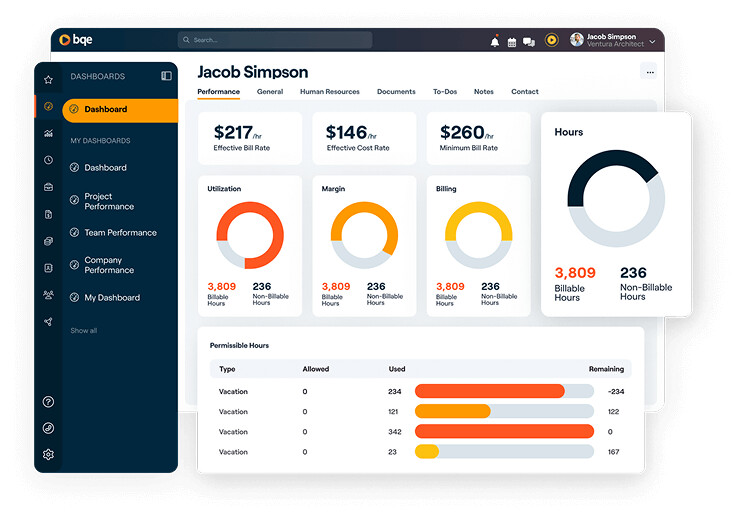Click the Utilization donut chart
Screen dimensions: 754x515
[250, 235]
